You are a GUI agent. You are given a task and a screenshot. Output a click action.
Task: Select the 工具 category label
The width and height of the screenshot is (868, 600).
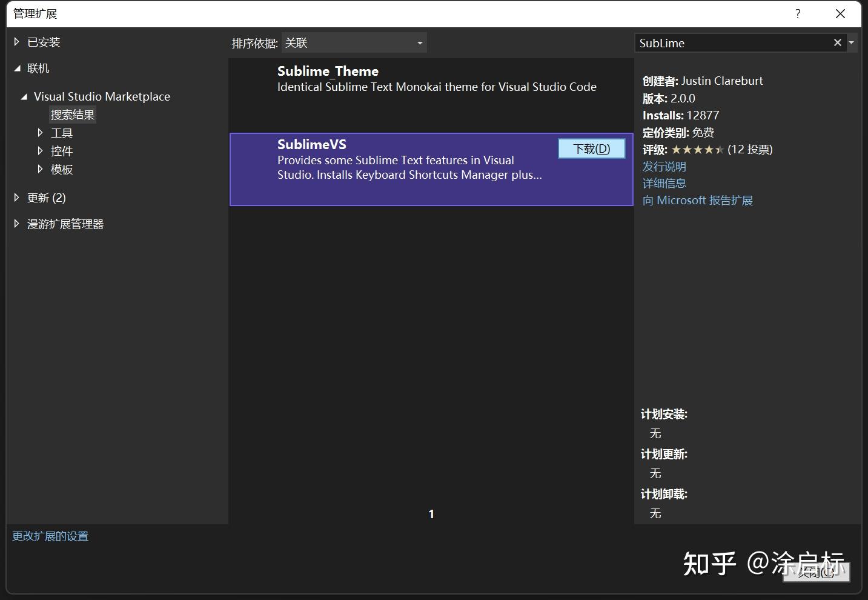pyautogui.click(x=62, y=133)
